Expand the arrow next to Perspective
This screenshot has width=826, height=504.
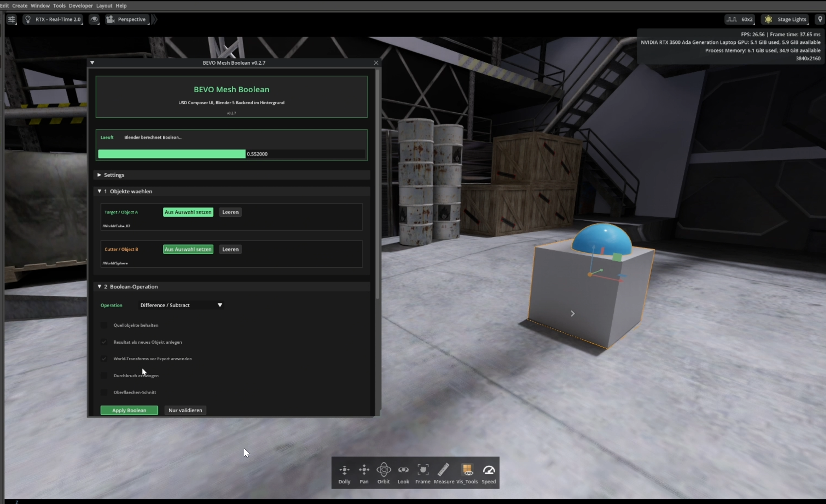coord(154,19)
